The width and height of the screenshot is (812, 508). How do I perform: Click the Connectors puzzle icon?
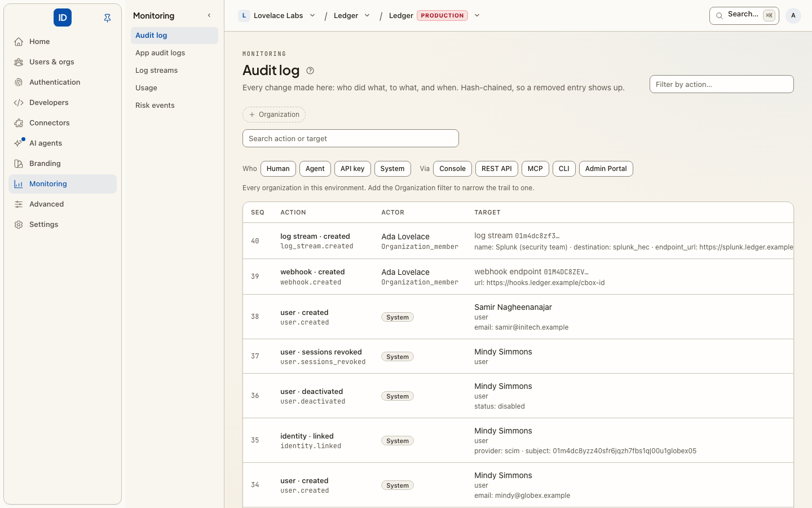(19, 123)
